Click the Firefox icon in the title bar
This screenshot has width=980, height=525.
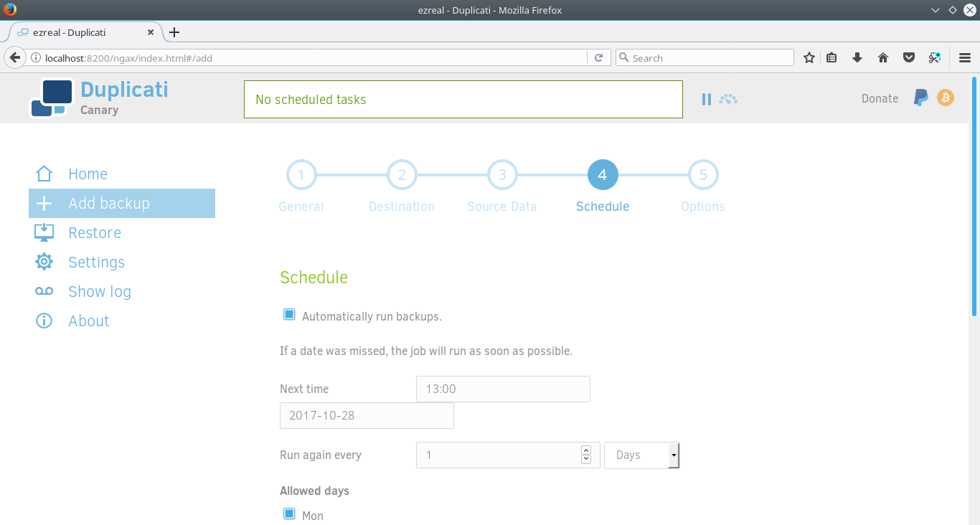10,10
